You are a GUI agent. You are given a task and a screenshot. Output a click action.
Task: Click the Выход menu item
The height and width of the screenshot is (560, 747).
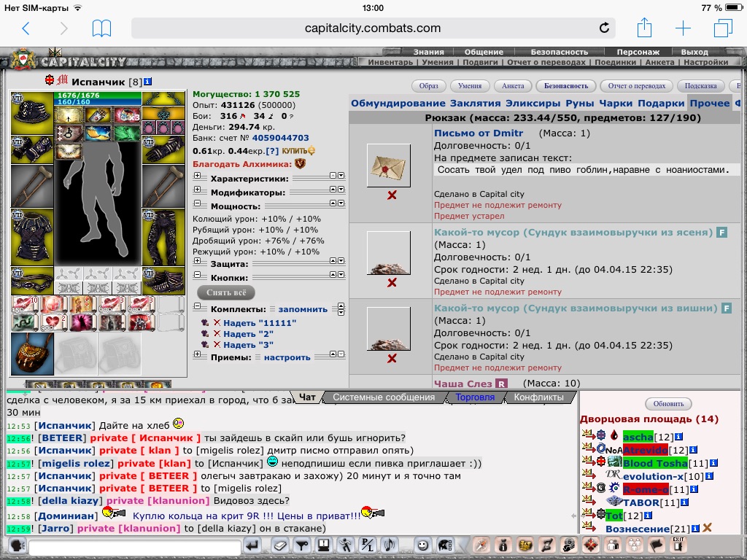(694, 52)
